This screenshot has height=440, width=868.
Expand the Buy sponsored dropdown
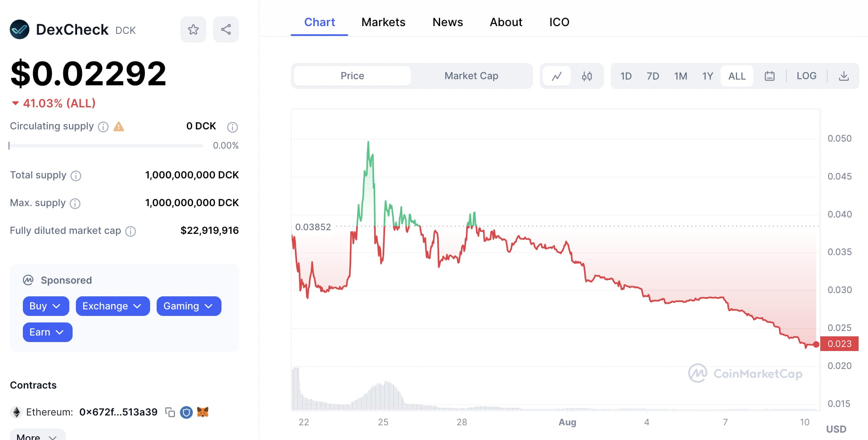point(46,306)
